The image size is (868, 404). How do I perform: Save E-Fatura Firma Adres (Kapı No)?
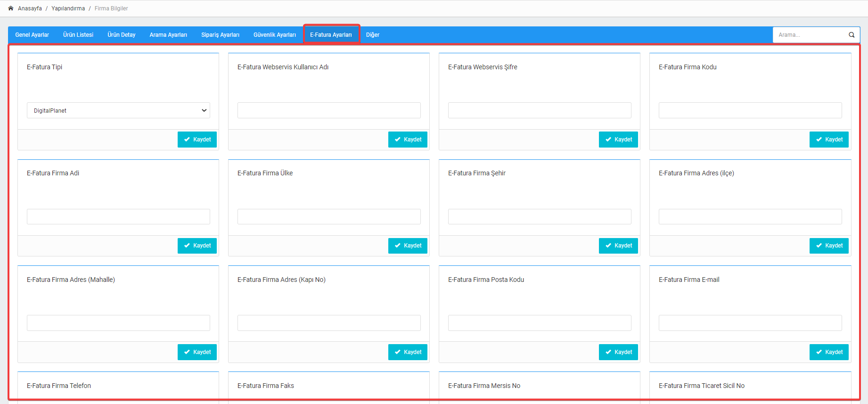coord(408,352)
